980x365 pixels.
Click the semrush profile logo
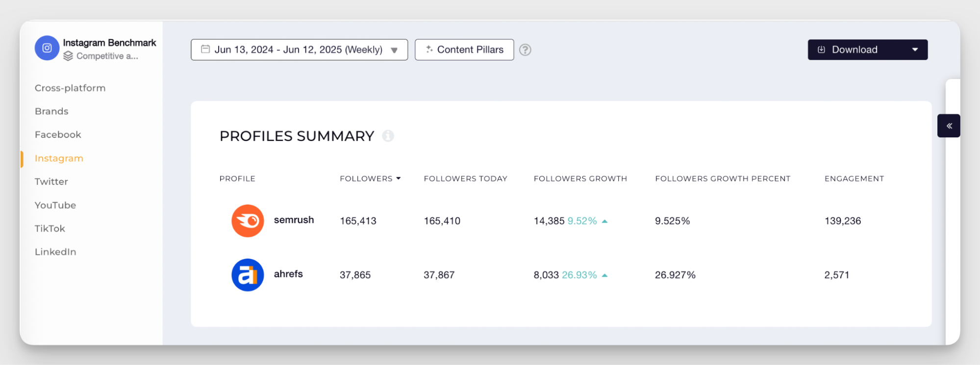click(x=248, y=221)
